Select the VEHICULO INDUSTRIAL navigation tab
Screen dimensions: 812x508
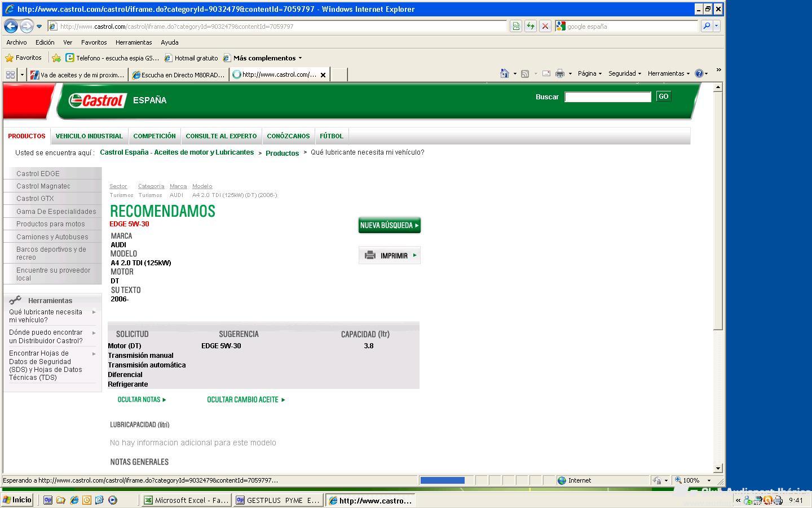(x=89, y=136)
